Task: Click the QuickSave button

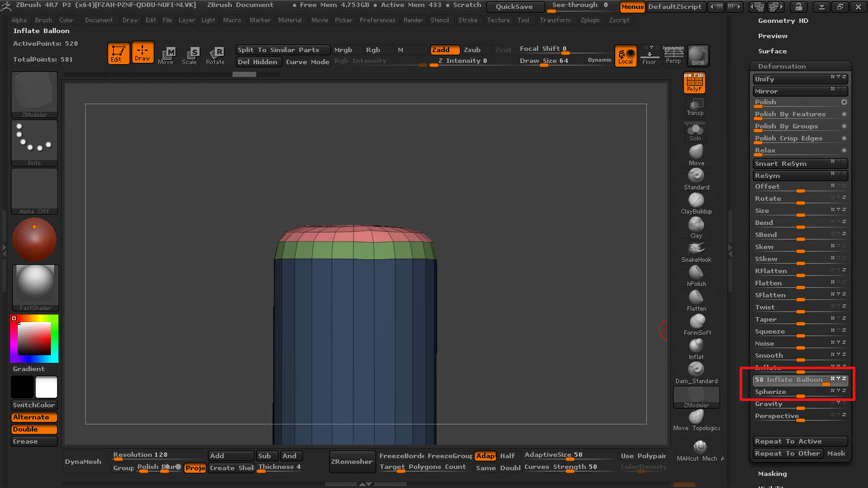Action: click(x=515, y=7)
